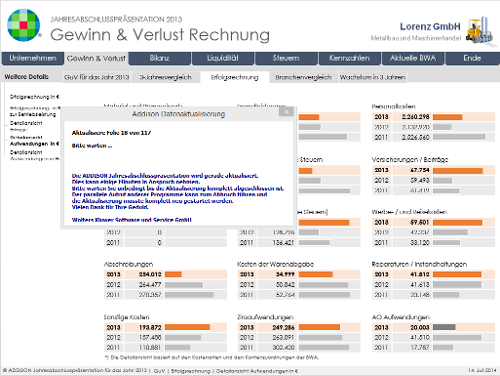Open the Unternehmen section

pyautogui.click(x=33, y=58)
